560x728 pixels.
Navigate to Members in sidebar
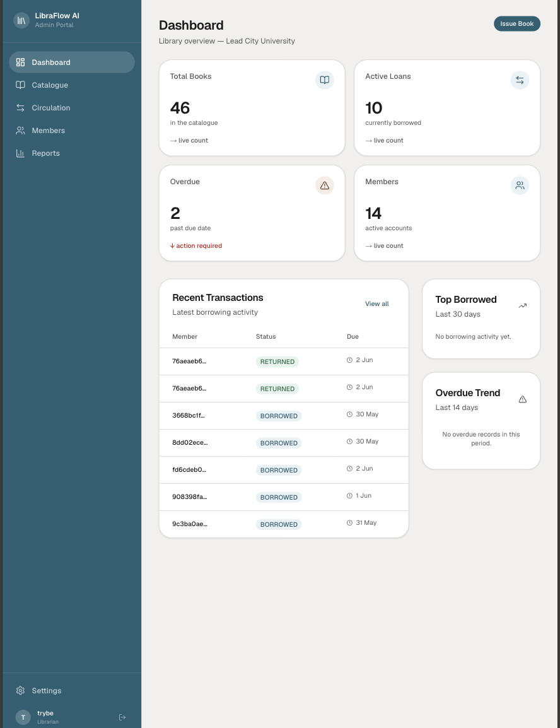72,131
